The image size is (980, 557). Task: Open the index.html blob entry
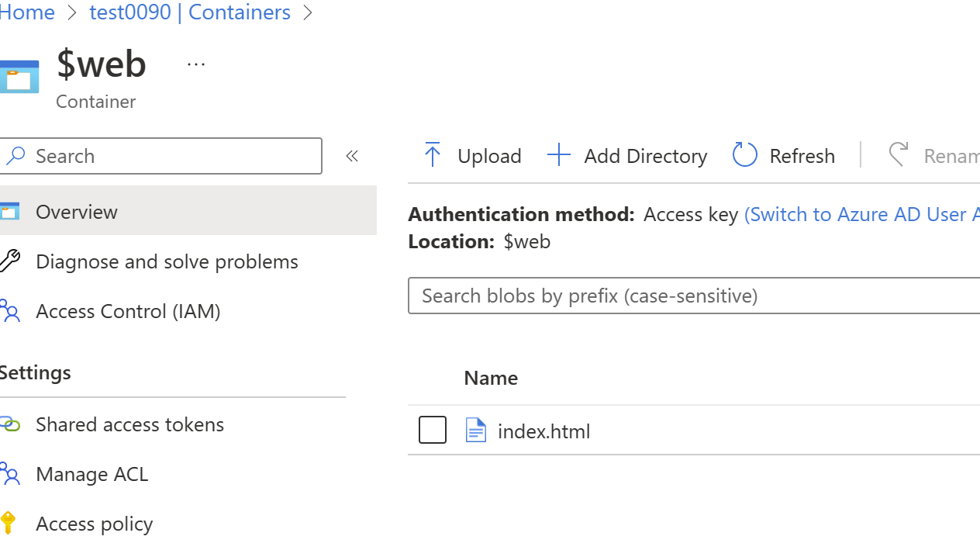click(x=543, y=431)
